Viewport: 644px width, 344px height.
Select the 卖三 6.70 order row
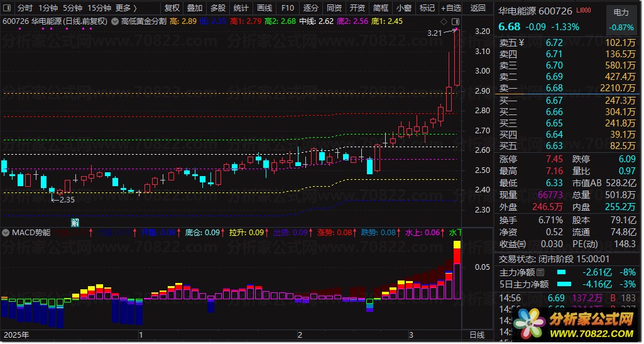click(567, 65)
